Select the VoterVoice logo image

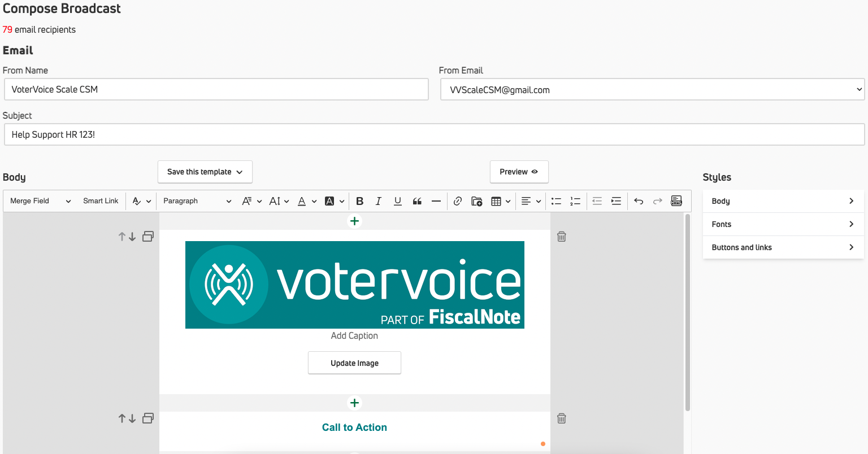click(x=355, y=285)
